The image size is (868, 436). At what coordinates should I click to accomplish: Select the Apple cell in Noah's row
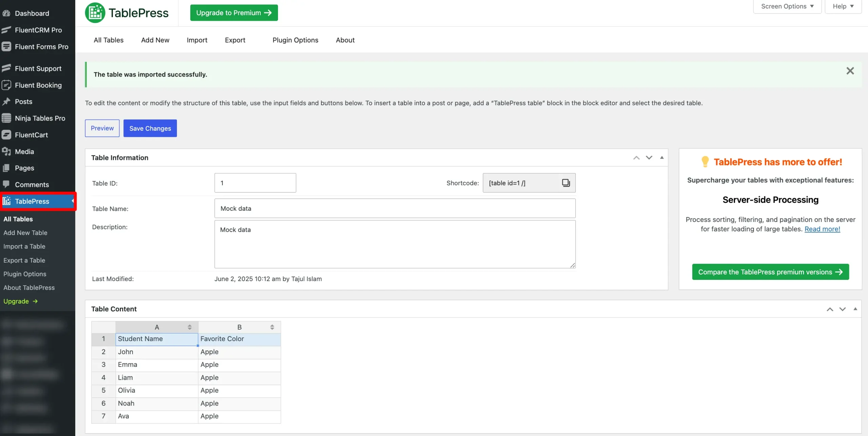(240, 403)
